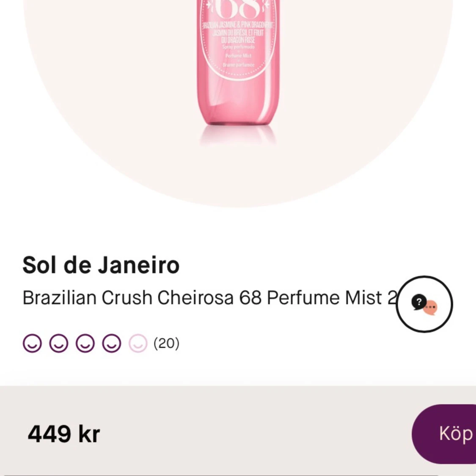Click the faded fifth smiley rating icon

coord(138,343)
